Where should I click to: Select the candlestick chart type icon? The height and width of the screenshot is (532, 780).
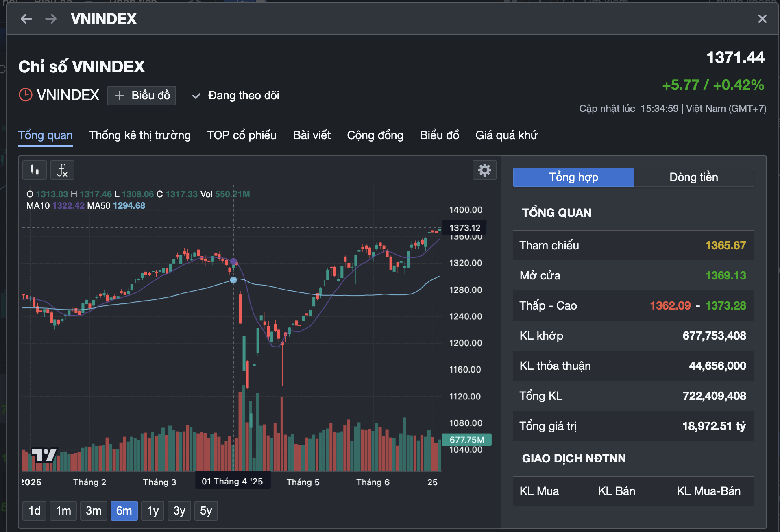coord(34,170)
